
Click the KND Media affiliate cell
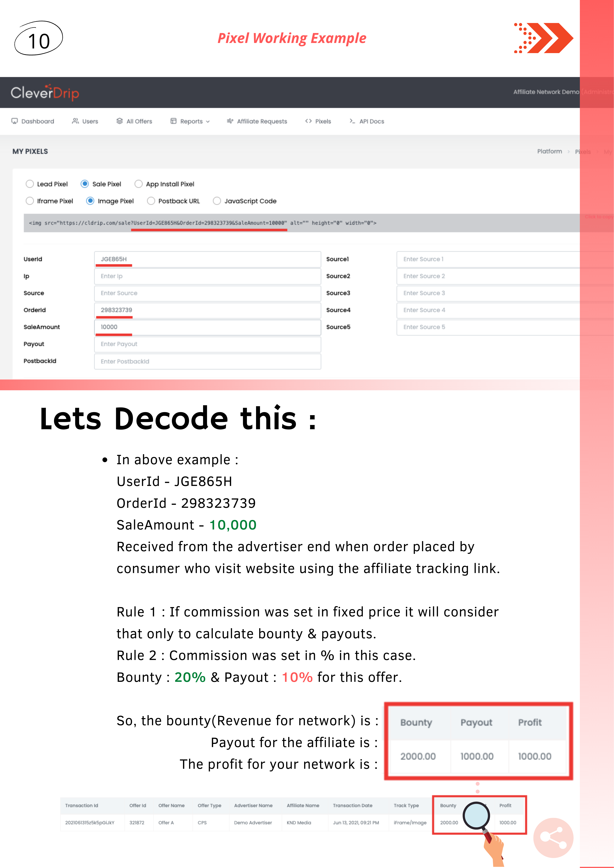(x=299, y=823)
